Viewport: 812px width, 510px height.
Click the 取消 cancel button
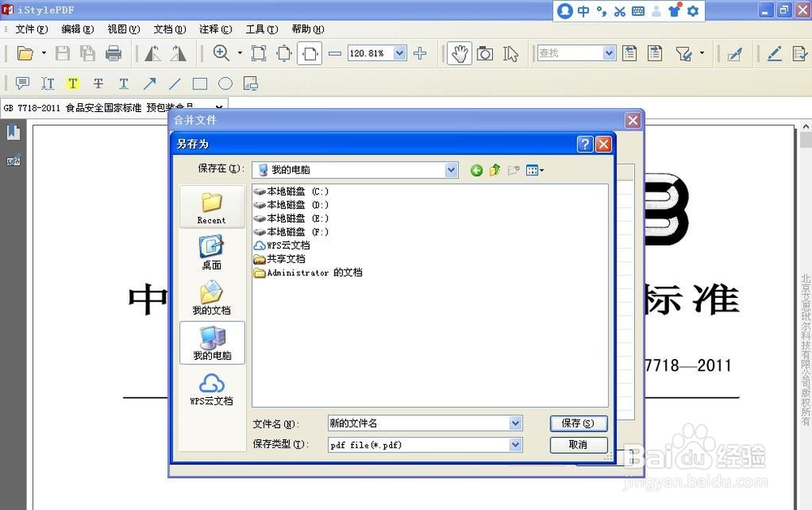pos(578,445)
